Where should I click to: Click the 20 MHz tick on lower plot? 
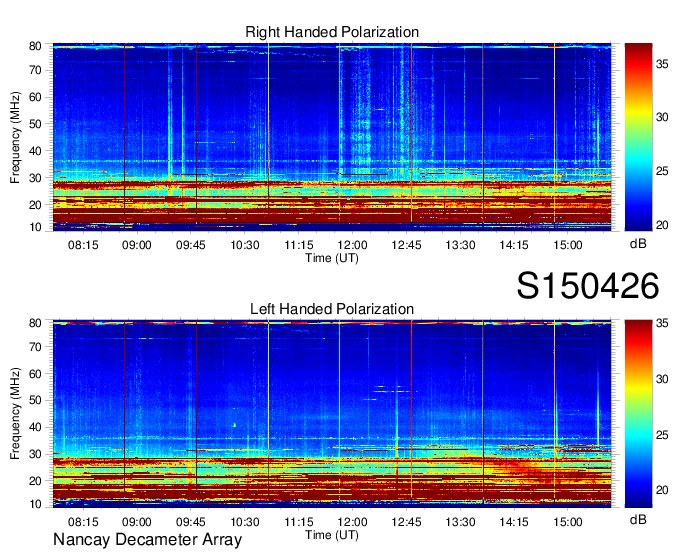tap(35, 481)
